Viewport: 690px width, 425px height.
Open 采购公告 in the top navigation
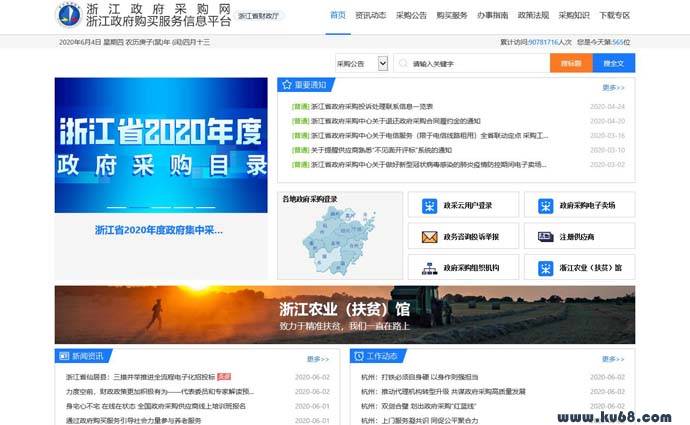coord(411,16)
